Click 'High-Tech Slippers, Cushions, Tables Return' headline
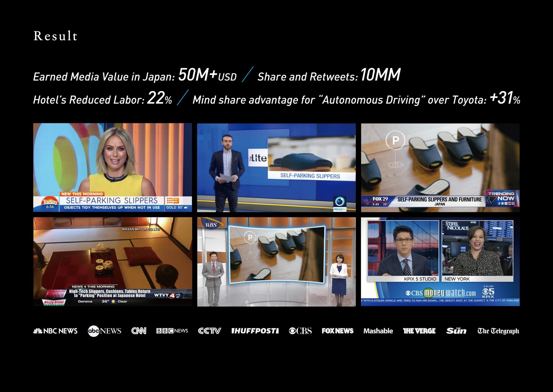Viewport: 553px width, 392px height. click(x=110, y=291)
